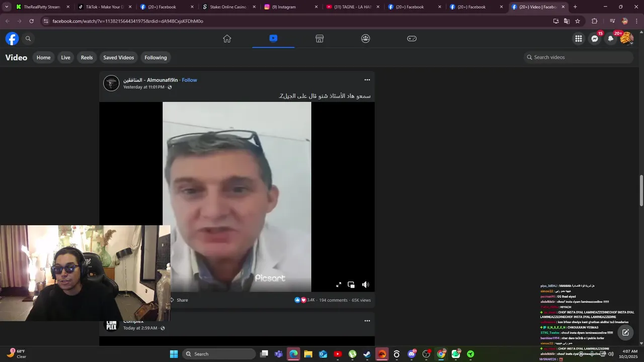View site information icon beside the URL
The image size is (644, 362).
[46, 21]
